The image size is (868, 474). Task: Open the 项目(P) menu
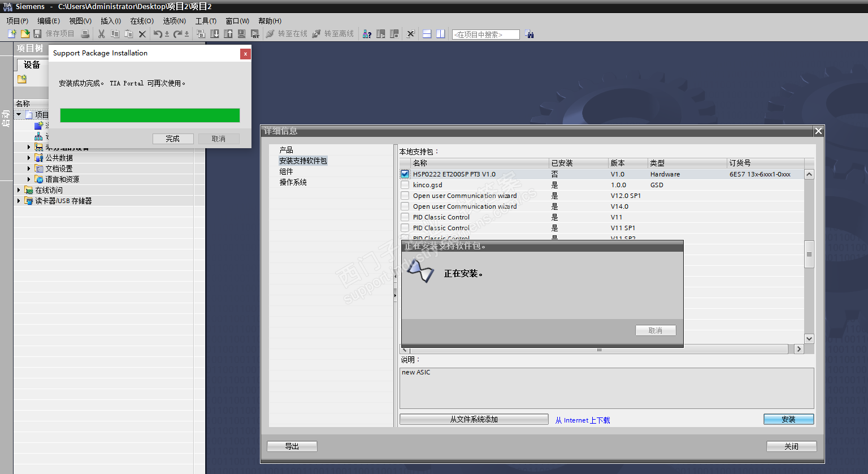(x=18, y=21)
